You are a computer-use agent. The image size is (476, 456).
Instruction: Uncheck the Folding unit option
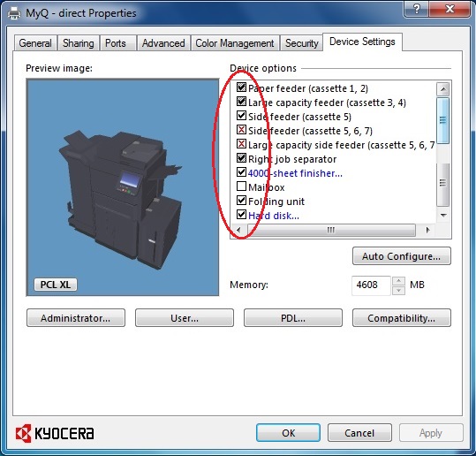click(241, 201)
